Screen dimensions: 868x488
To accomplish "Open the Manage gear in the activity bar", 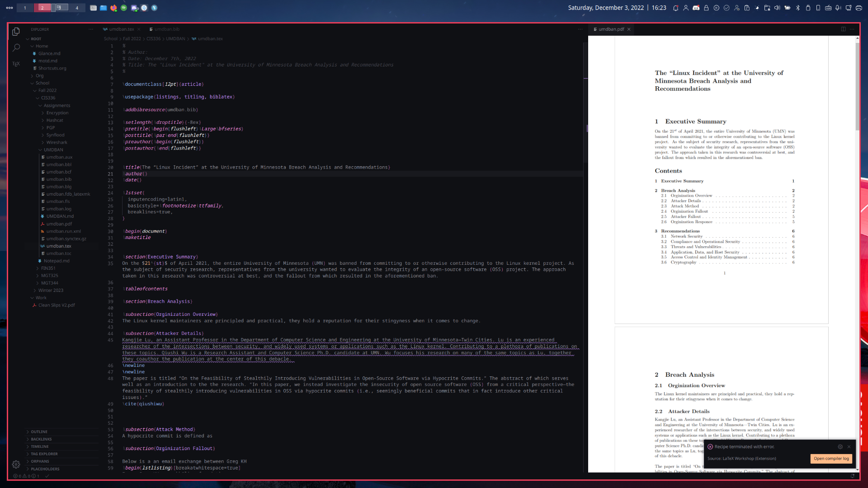I will [16, 464].
